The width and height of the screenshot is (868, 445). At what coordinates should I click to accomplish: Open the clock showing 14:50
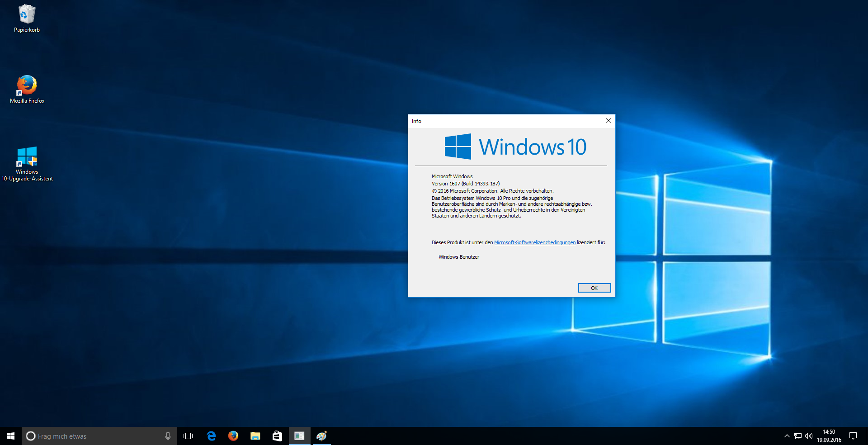coord(829,436)
